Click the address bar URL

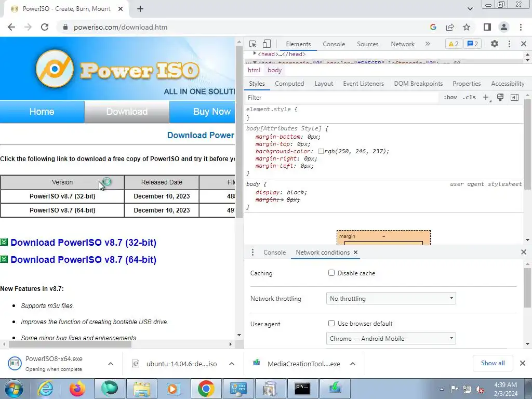121,27
